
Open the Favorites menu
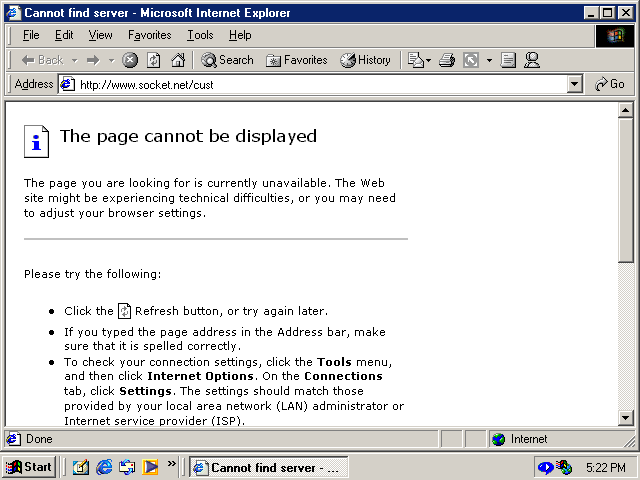(150, 36)
